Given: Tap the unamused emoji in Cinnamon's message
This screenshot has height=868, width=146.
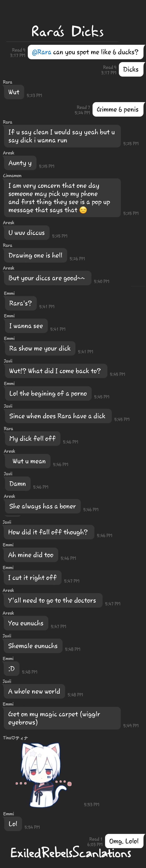Looking at the screenshot, I should pyautogui.click(x=83, y=210).
